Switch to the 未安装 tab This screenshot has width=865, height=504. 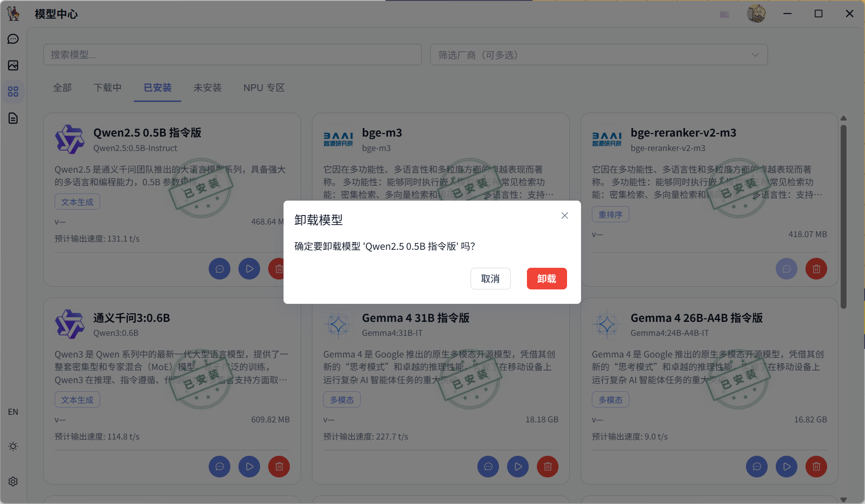click(207, 87)
